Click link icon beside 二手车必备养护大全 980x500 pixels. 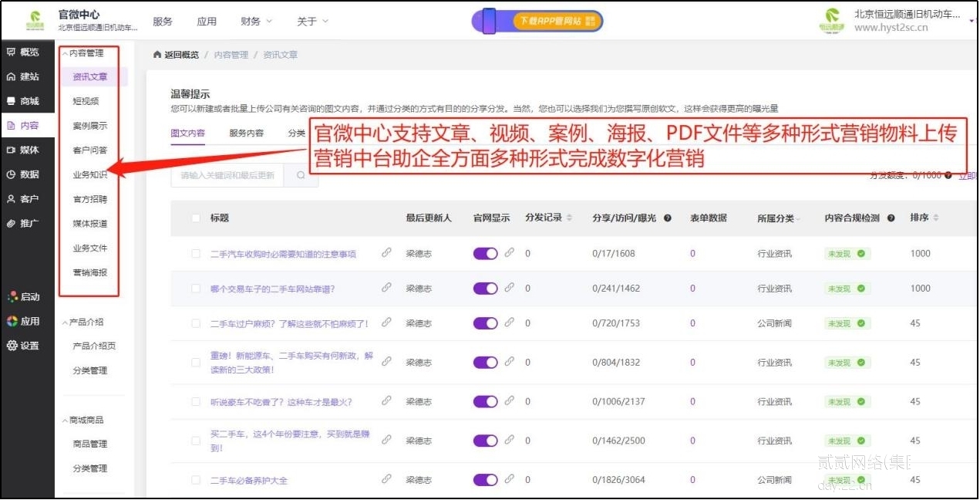click(387, 479)
